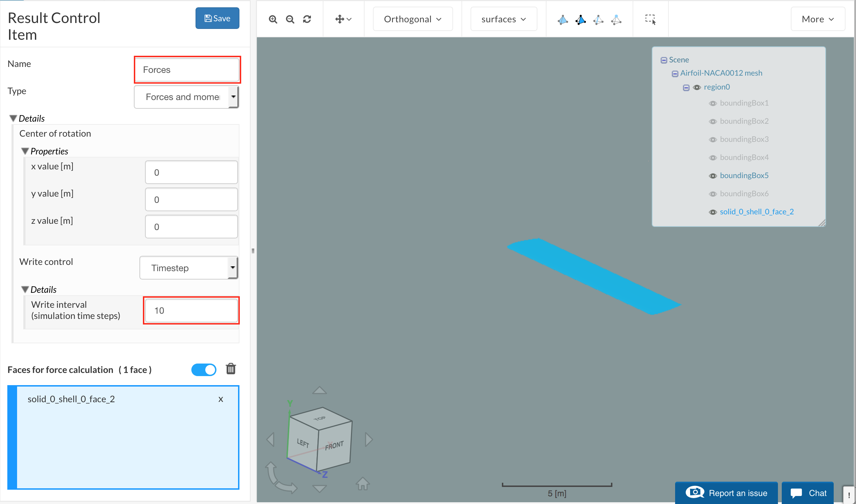Save the result control item

tap(217, 18)
